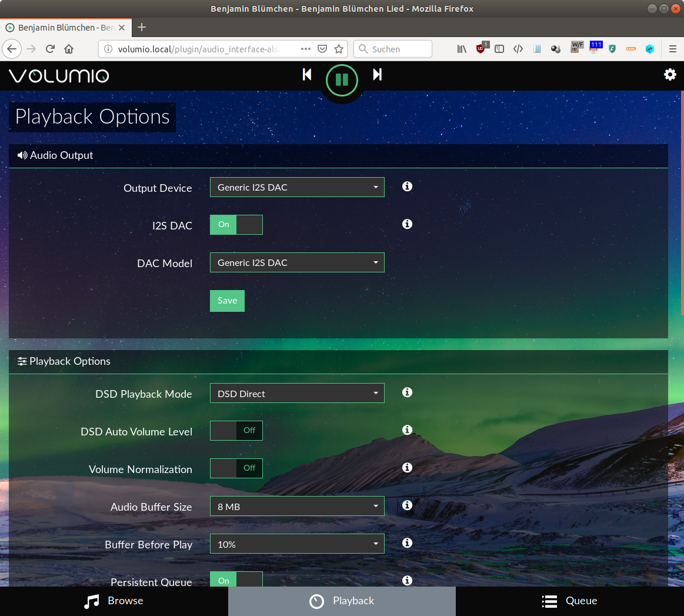Toggle Firefox sidebar

499,49
